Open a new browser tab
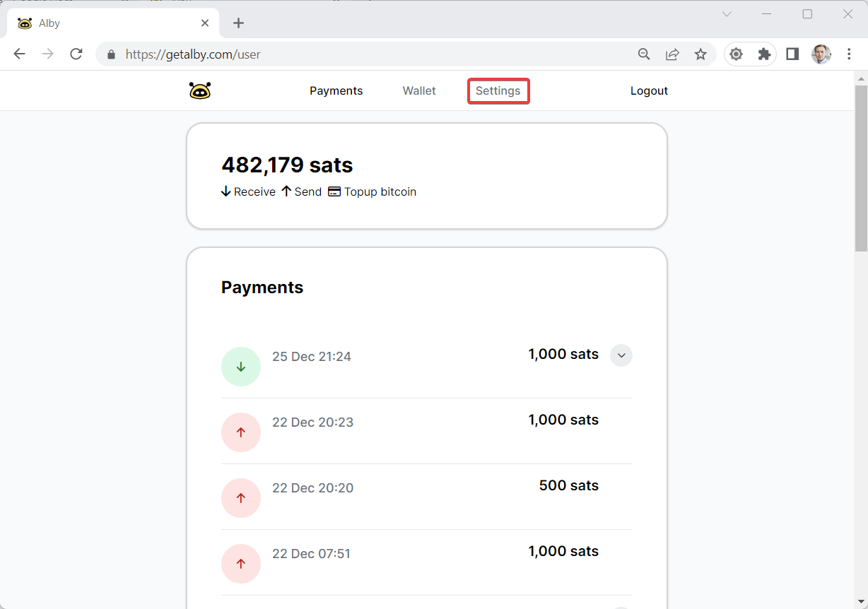 point(238,23)
